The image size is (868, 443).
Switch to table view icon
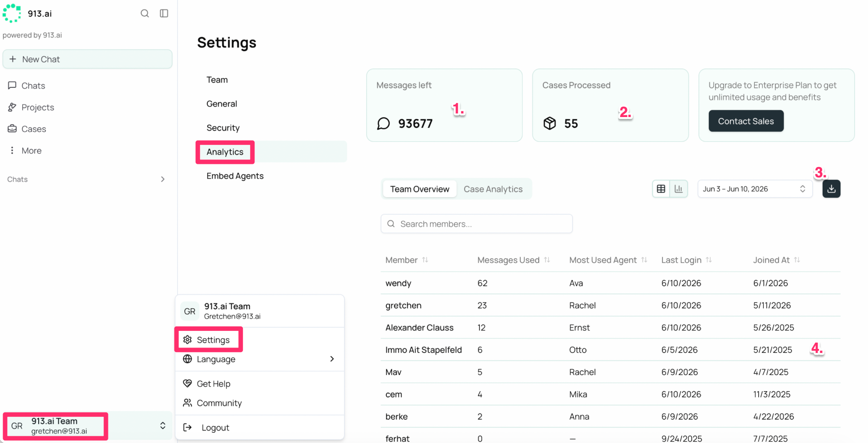(661, 189)
